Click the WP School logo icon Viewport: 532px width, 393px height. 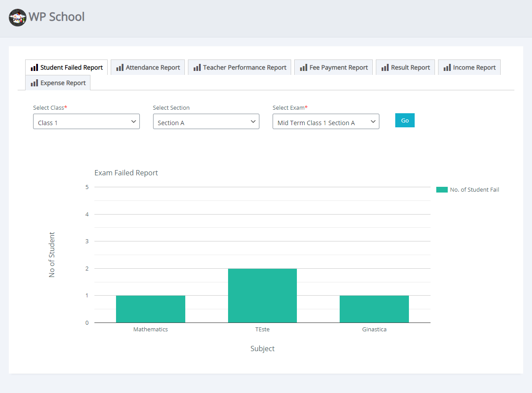[x=18, y=18]
